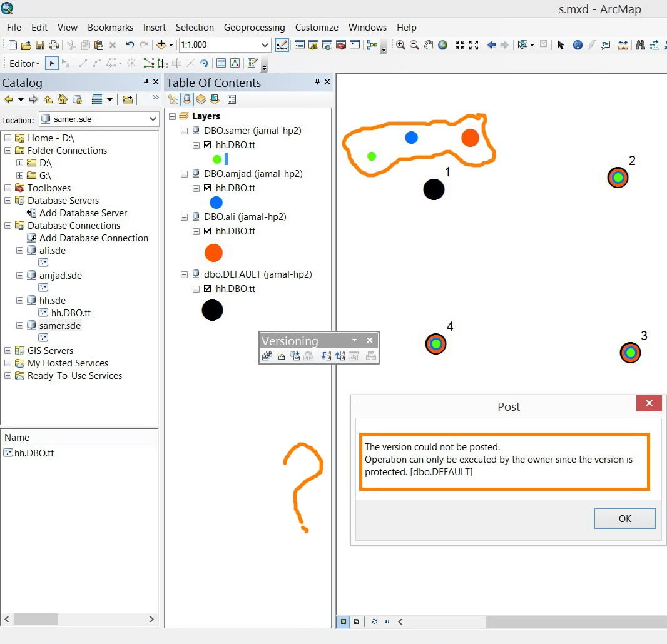Collapse the Database Connections node
Image resolution: width=667 pixels, height=644 pixels.
pyautogui.click(x=8, y=225)
